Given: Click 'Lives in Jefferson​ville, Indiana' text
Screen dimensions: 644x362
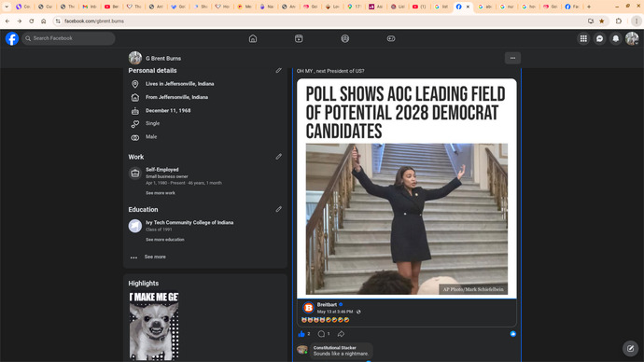Looking at the screenshot, I should pyautogui.click(x=179, y=84).
